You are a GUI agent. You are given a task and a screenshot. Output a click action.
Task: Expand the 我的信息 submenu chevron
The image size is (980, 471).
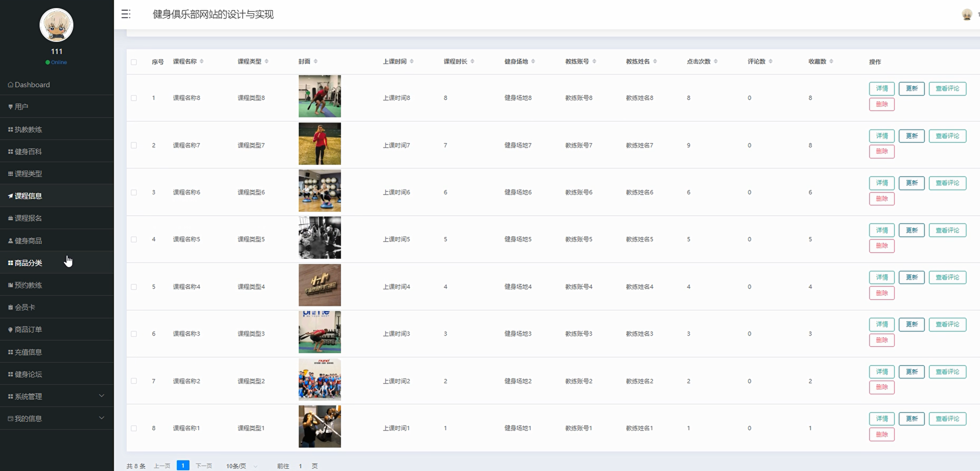click(102, 418)
